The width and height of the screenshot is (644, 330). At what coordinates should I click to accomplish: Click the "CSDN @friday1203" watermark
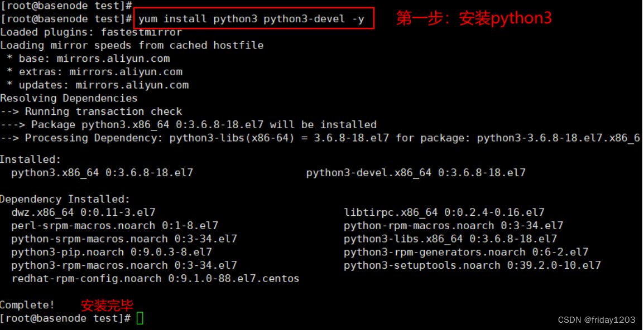[x=596, y=320]
